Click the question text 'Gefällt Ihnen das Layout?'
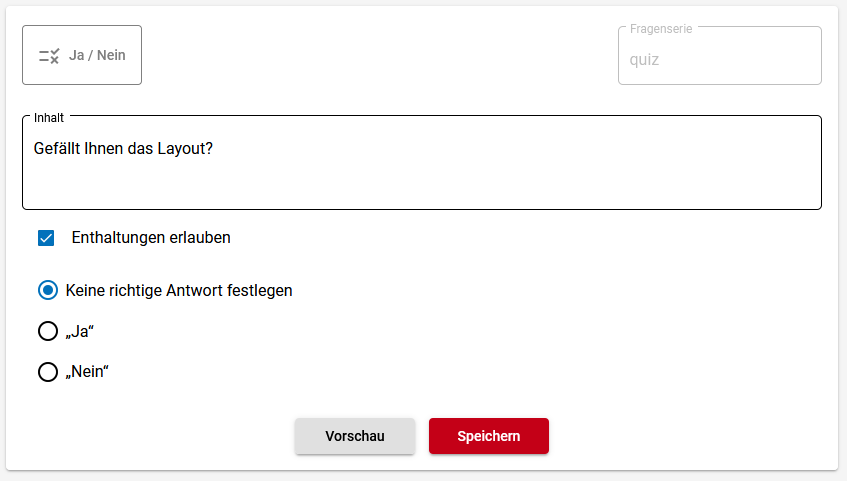Viewport: 847px width, 481px height. point(123,148)
